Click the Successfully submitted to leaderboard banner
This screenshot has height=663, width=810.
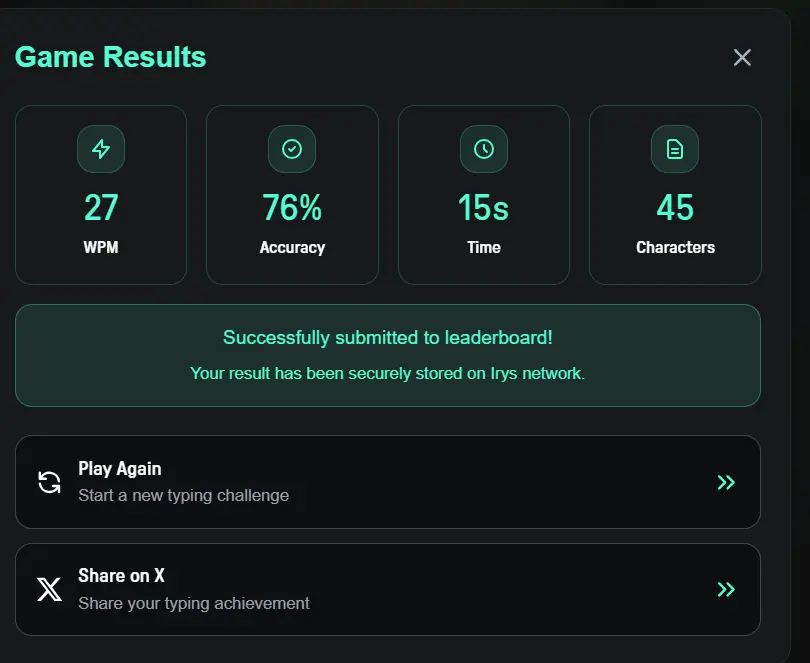(x=388, y=356)
